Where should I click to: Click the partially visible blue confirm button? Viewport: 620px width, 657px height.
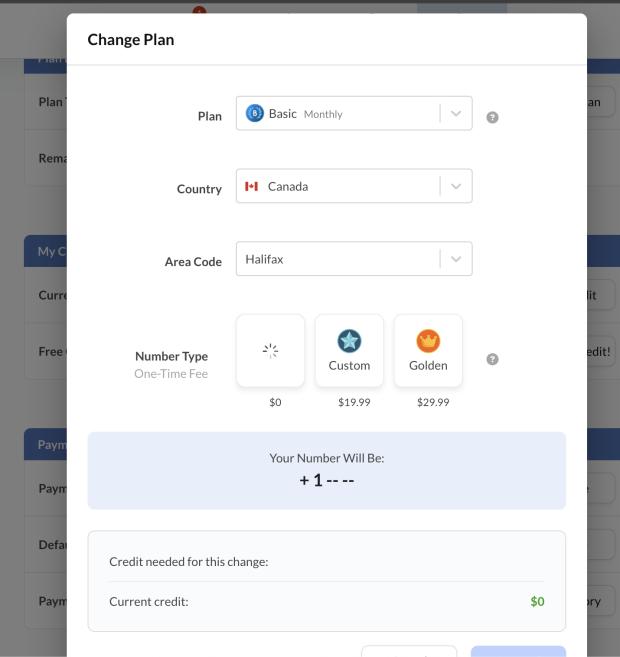[518, 652]
